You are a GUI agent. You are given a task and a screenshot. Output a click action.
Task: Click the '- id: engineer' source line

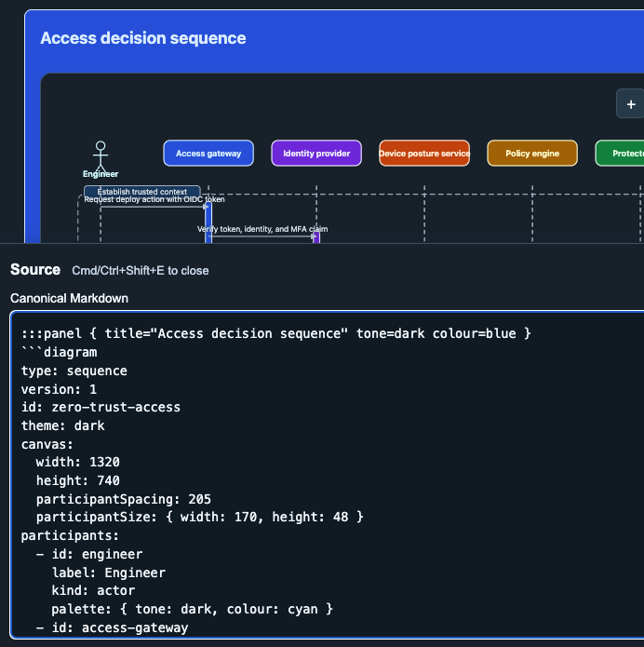click(x=89, y=554)
